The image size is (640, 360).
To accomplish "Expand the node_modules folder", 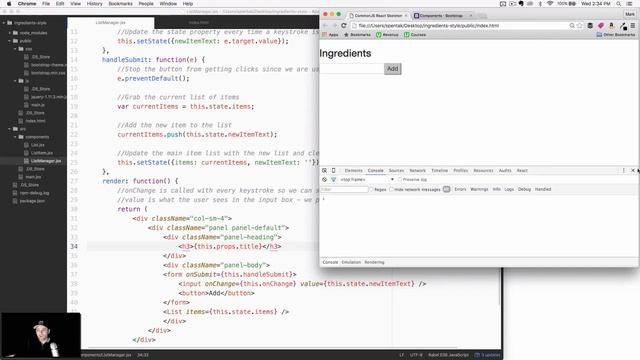I will coord(10,33).
